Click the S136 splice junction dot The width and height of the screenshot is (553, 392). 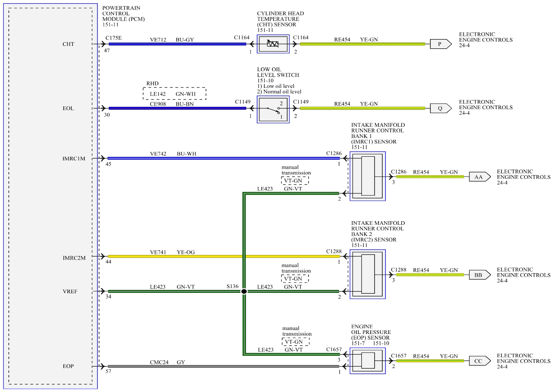click(x=244, y=291)
